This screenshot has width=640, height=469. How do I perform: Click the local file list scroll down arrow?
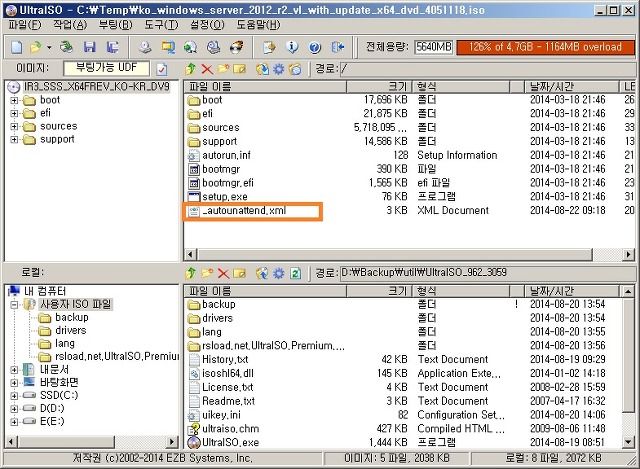(x=628, y=441)
